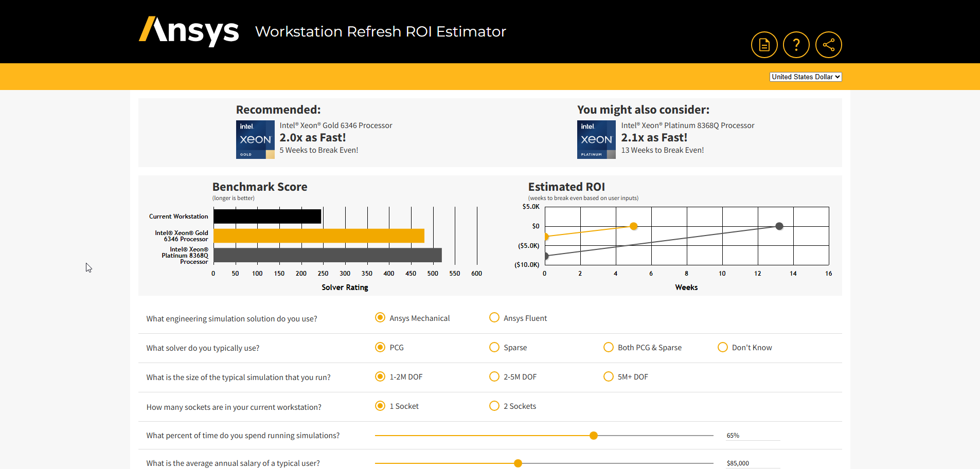Image resolution: width=980 pixels, height=469 pixels.
Task: Select Ansys Fluent option
Action: point(494,317)
